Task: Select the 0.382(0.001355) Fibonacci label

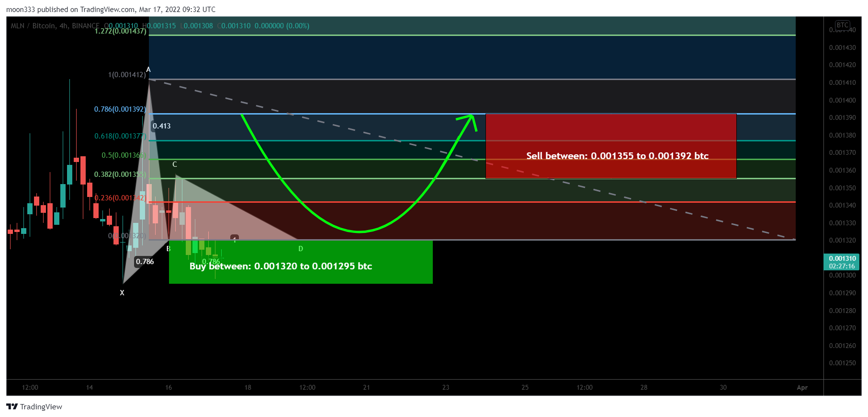Action: (120, 174)
